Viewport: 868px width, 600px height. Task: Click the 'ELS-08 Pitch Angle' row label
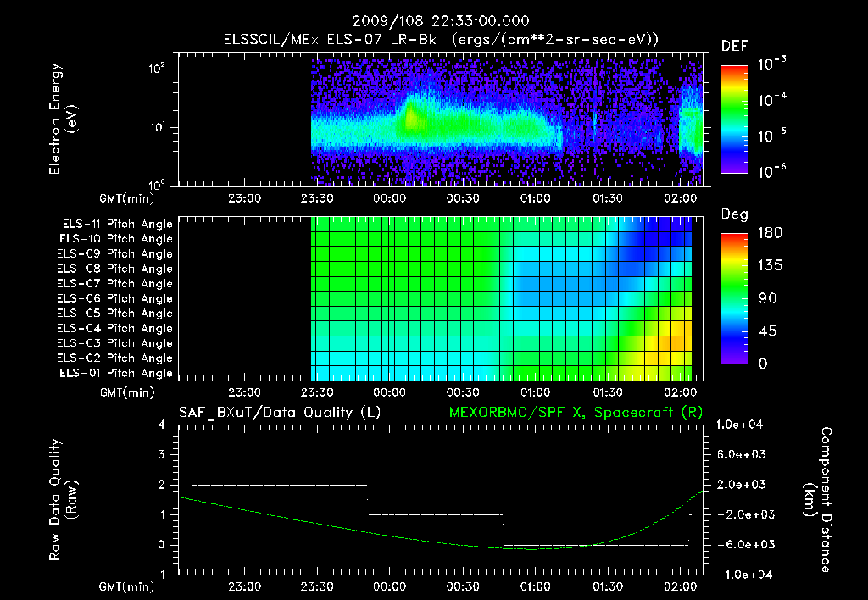(114, 269)
